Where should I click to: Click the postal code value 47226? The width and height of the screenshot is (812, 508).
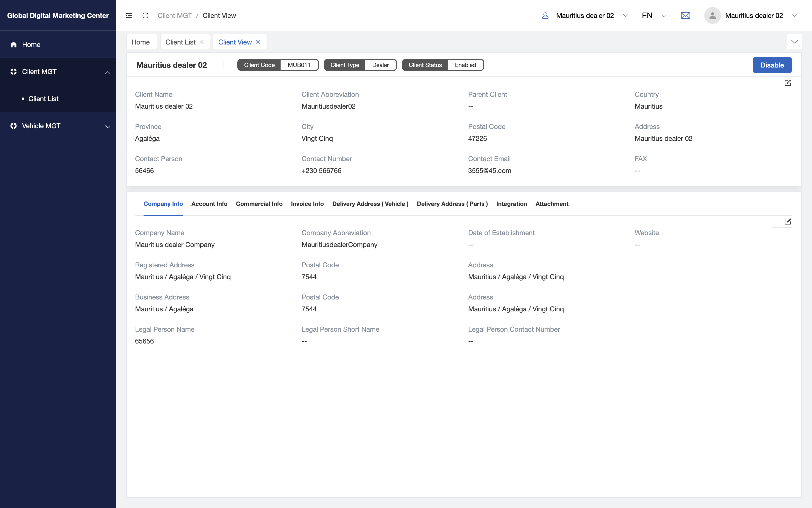point(477,138)
